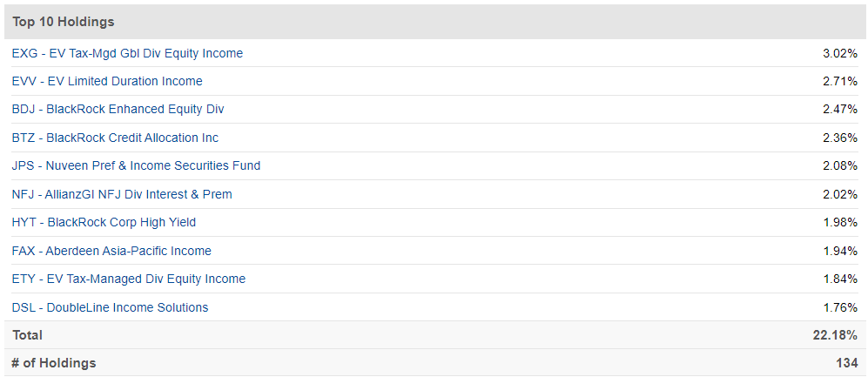The image size is (868, 377).
Task: Select the 22.18% total value
Action: (x=835, y=335)
